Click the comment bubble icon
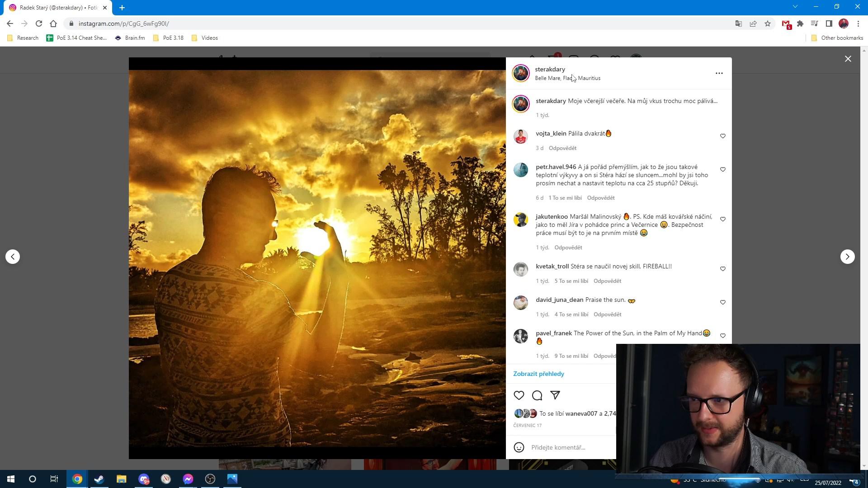 point(537,395)
